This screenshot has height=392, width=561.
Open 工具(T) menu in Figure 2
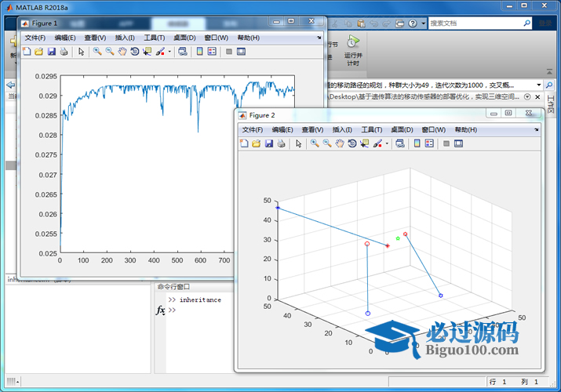(372, 129)
